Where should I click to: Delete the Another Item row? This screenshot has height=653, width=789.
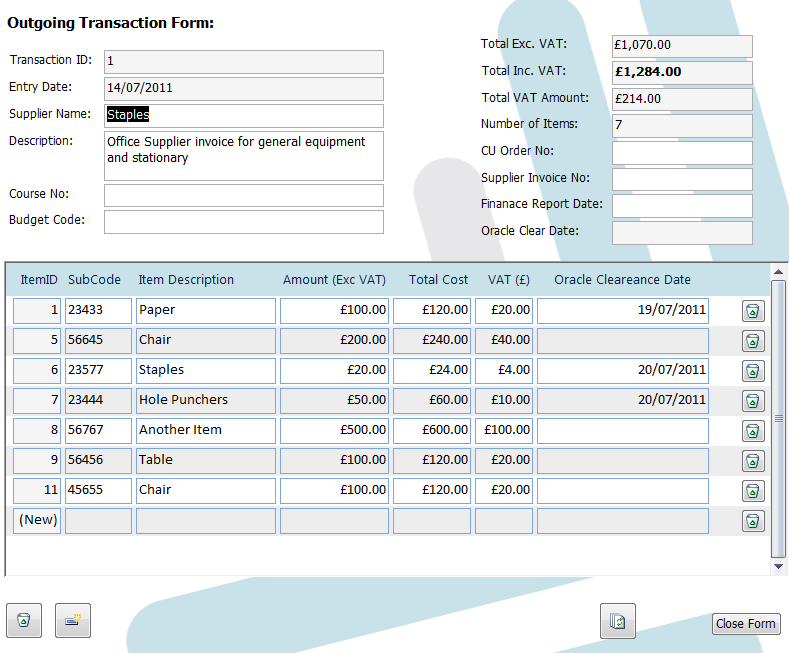tap(753, 431)
